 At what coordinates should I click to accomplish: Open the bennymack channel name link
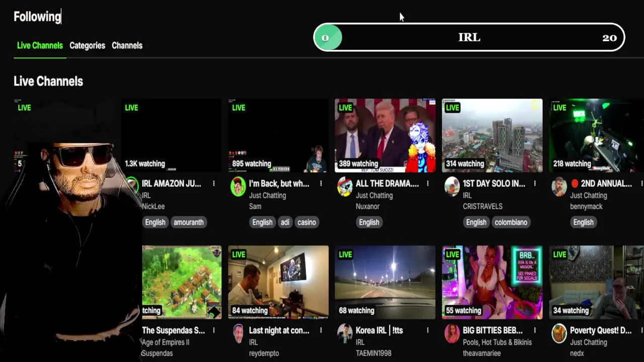pos(587,206)
